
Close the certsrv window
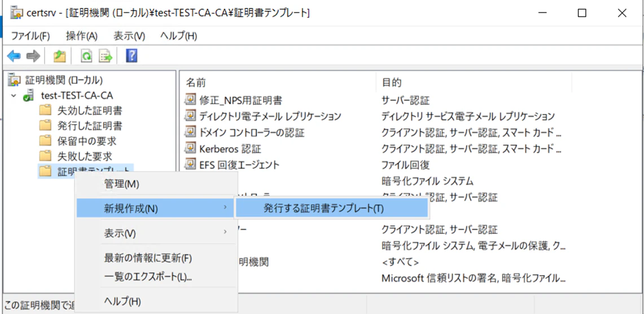tap(622, 13)
